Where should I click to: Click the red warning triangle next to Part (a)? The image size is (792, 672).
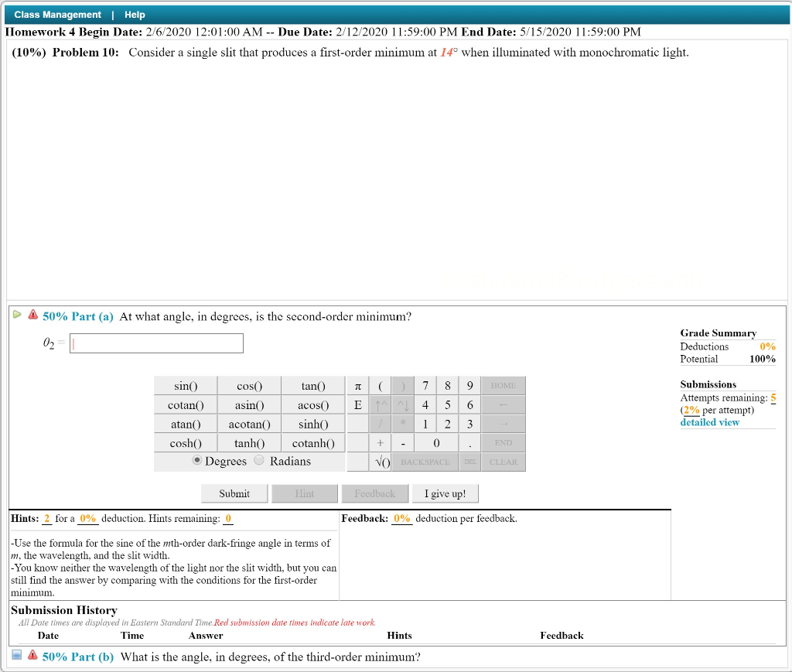[32, 316]
